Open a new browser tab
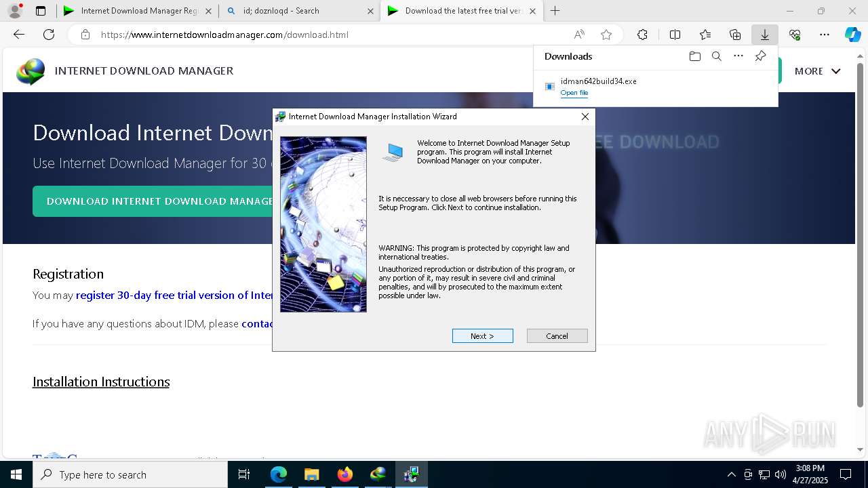The width and height of the screenshot is (868, 488). pos(555,11)
